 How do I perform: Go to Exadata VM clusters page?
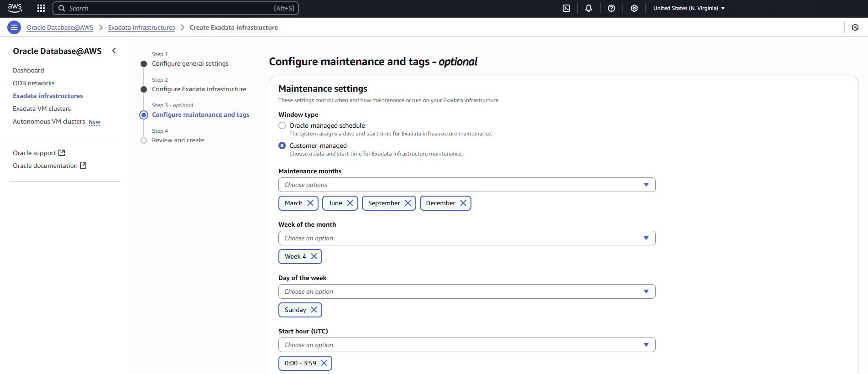coord(42,109)
